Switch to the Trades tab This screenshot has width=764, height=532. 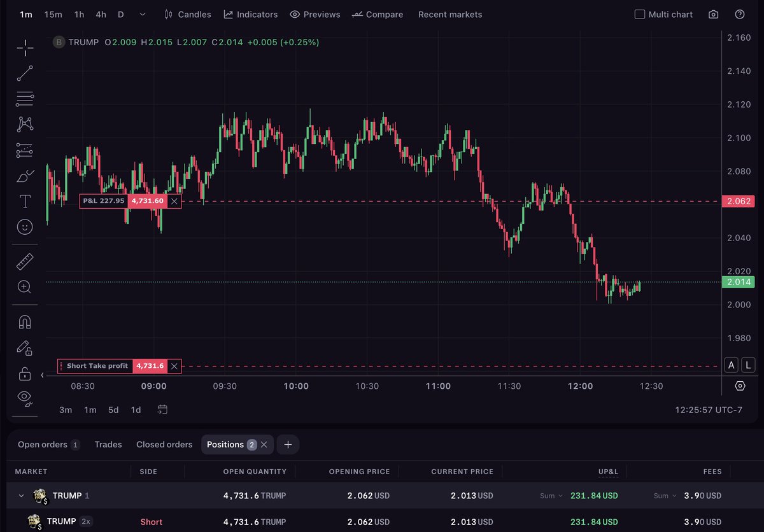point(108,445)
